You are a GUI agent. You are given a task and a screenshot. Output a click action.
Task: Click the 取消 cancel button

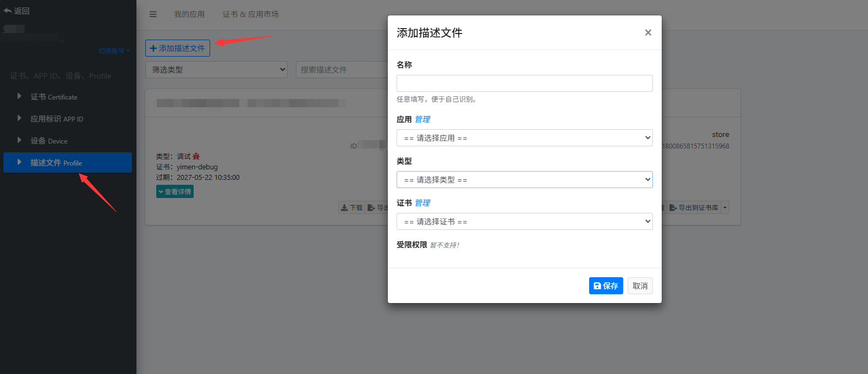pyautogui.click(x=640, y=285)
